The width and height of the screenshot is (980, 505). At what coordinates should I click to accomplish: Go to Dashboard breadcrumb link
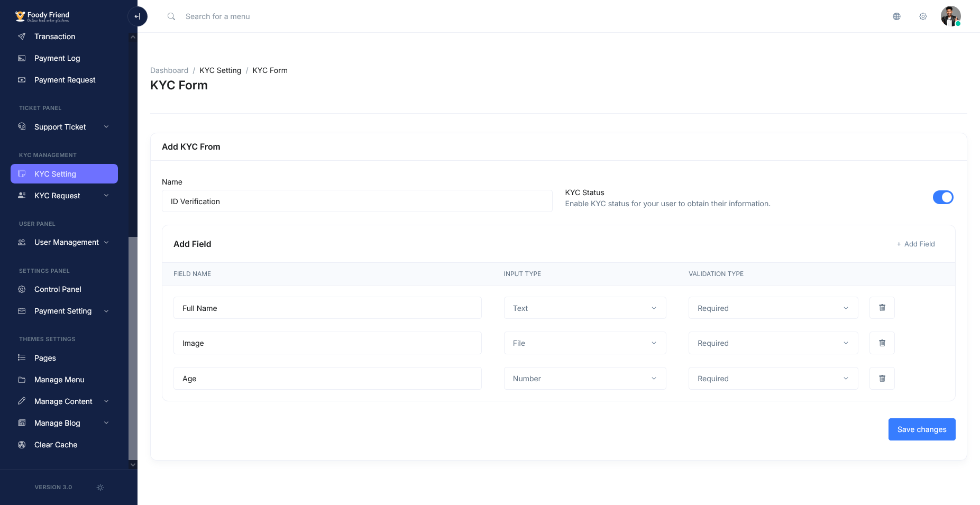pos(169,70)
